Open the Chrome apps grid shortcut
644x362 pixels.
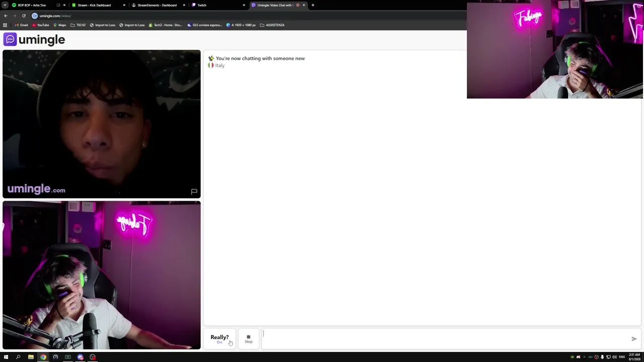pyautogui.click(x=5, y=25)
